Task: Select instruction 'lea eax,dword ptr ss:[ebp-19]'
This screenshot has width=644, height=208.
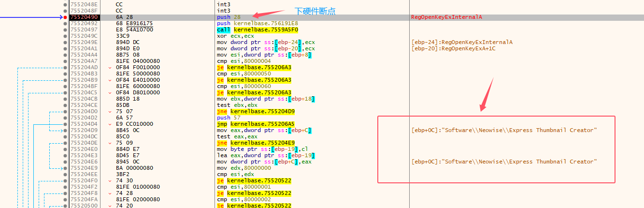Action: click(266, 155)
